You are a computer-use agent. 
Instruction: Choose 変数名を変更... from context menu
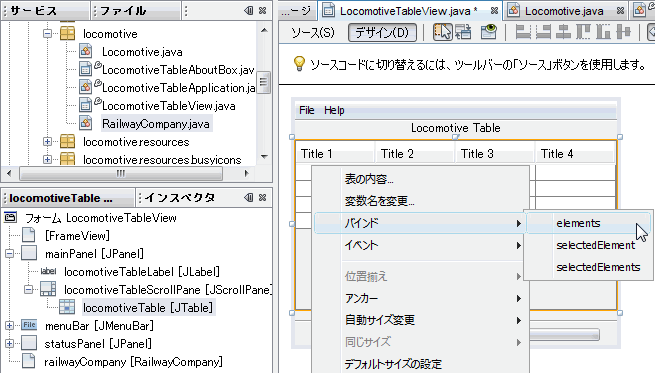419,201
